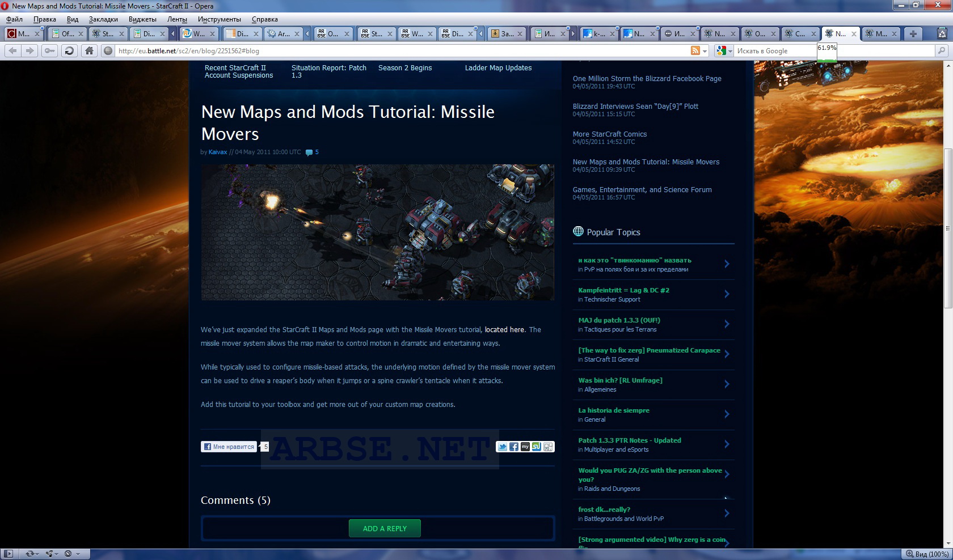Open the Season 2 Begins link

pyautogui.click(x=405, y=68)
